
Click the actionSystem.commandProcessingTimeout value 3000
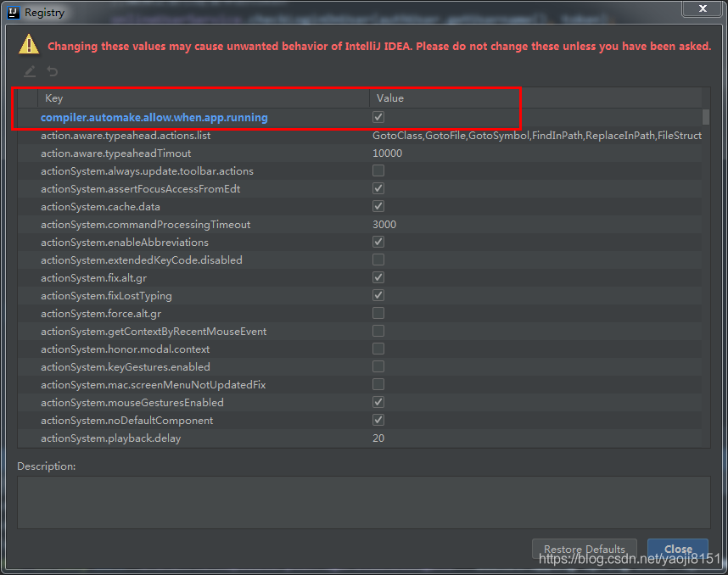pos(384,225)
